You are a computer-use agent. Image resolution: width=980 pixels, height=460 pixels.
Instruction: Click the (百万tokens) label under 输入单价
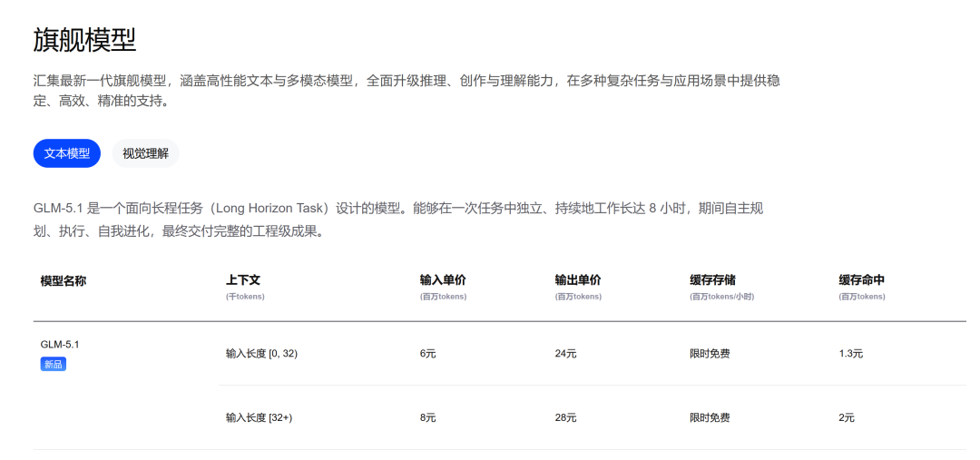(x=443, y=297)
